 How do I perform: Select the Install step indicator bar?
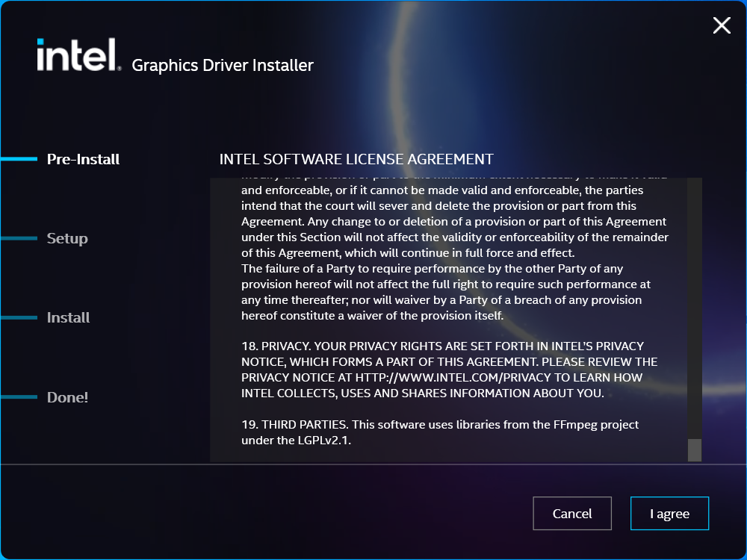click(x=21, y=317)
